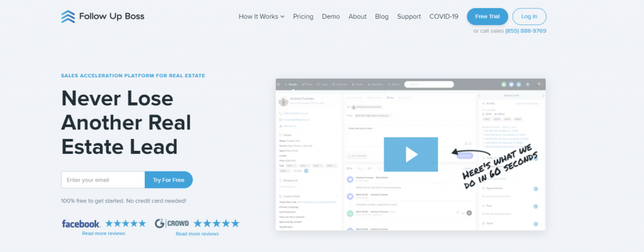
Task: Click the Follow Up Boss logo
Action: 103,16
